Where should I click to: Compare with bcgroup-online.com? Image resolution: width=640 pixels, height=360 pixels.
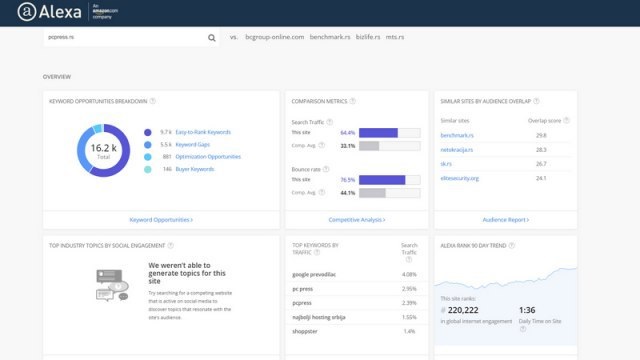pos(274,37)
